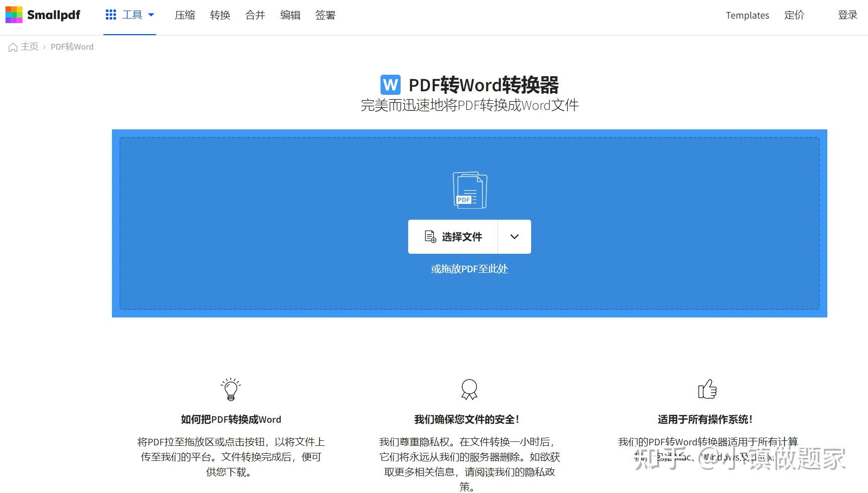Click the PDF document icon in drop zone
This screenshot has width=868, height=493.
coord(470,190)
